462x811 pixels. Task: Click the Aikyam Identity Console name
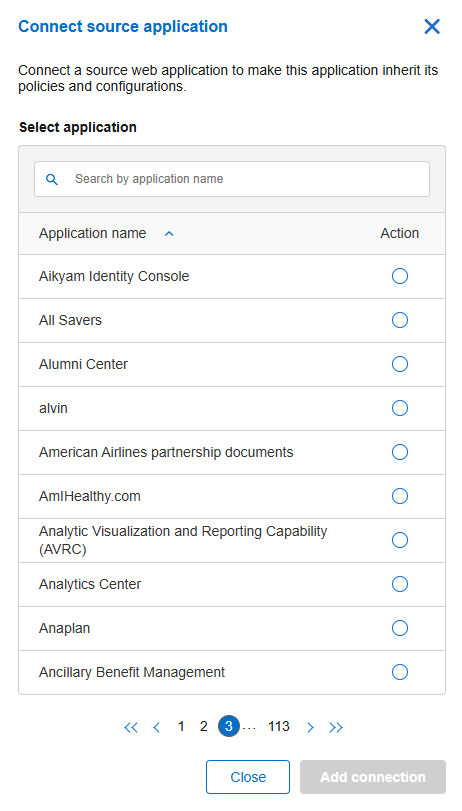pos(114,276)
